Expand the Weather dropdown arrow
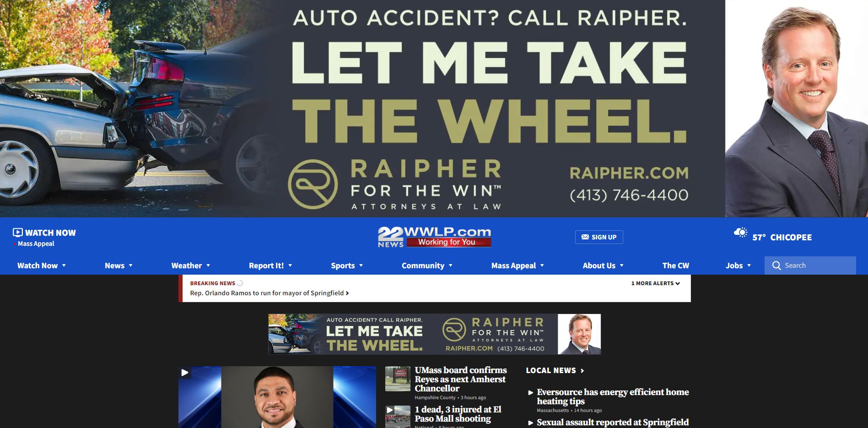The width and height of the screenshot is (868, 428). point(208,265)
